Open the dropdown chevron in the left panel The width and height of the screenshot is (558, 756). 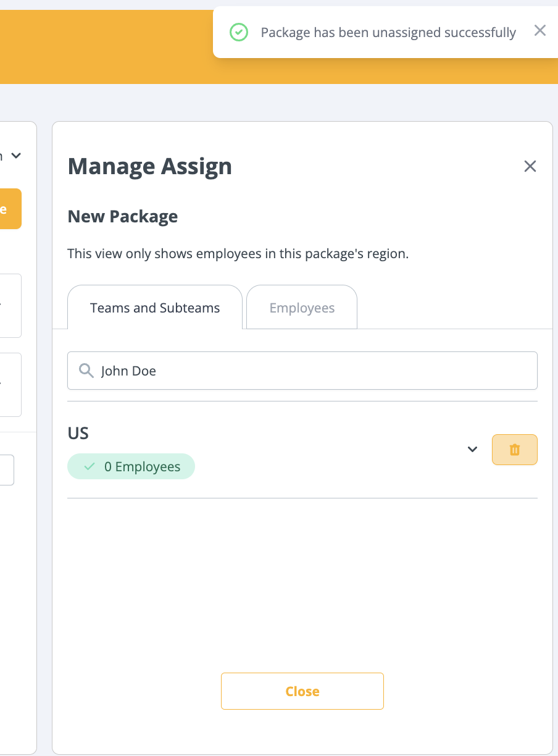pos(16,156)
